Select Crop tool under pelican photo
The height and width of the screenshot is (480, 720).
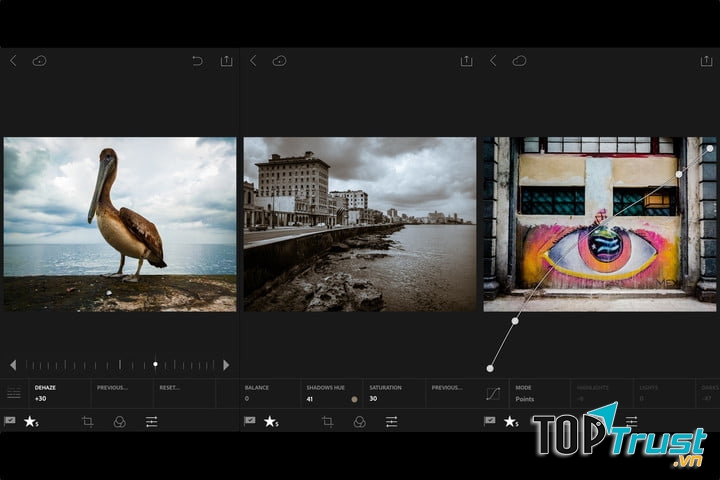[87, 421]
